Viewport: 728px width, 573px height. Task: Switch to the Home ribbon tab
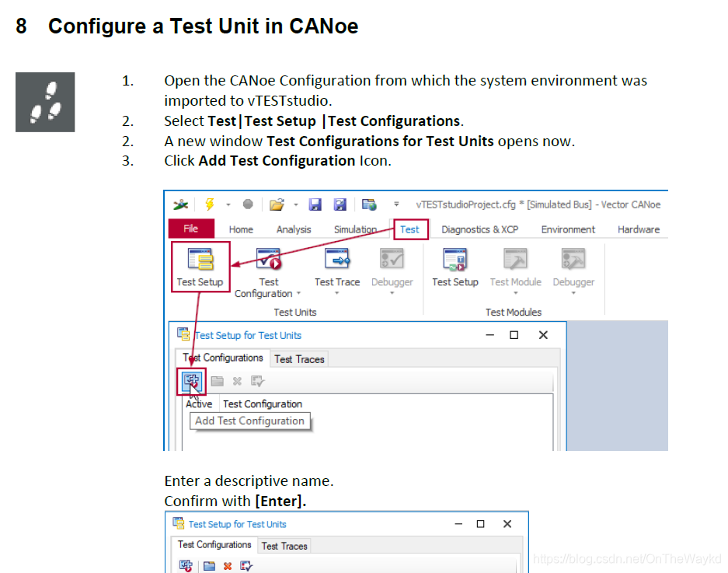241,229
